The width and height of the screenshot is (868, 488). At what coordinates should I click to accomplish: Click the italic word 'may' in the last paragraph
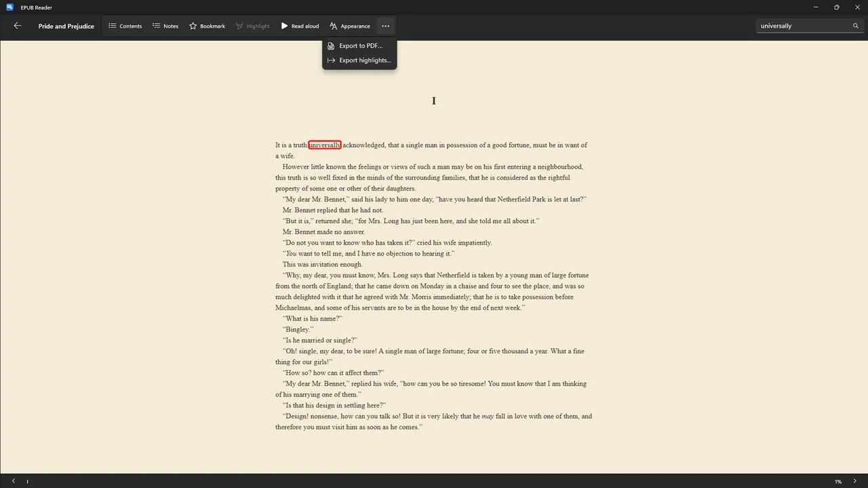tap(488, 416)
